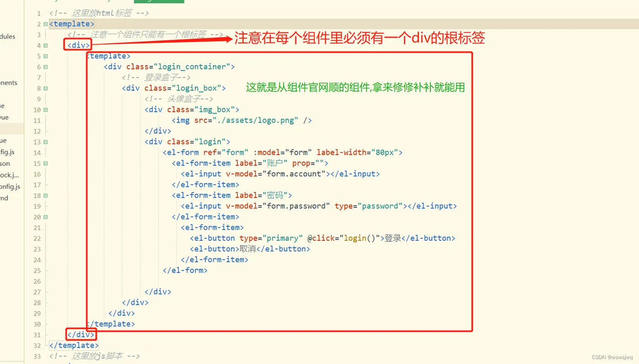Screen dimensions: 639x364
Task: Click the closing </el-form> tag
Action: coord(185,270)
